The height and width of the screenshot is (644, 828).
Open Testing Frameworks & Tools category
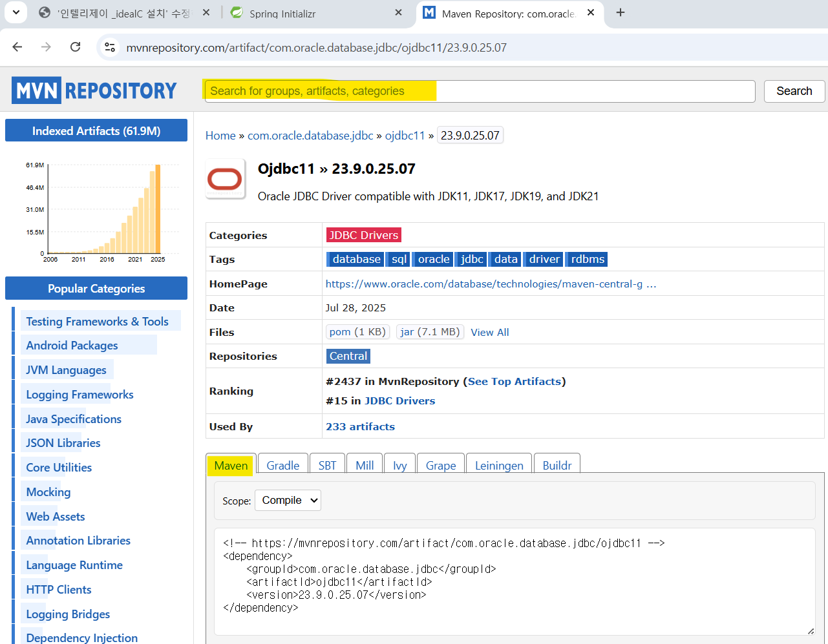(97, 321)
